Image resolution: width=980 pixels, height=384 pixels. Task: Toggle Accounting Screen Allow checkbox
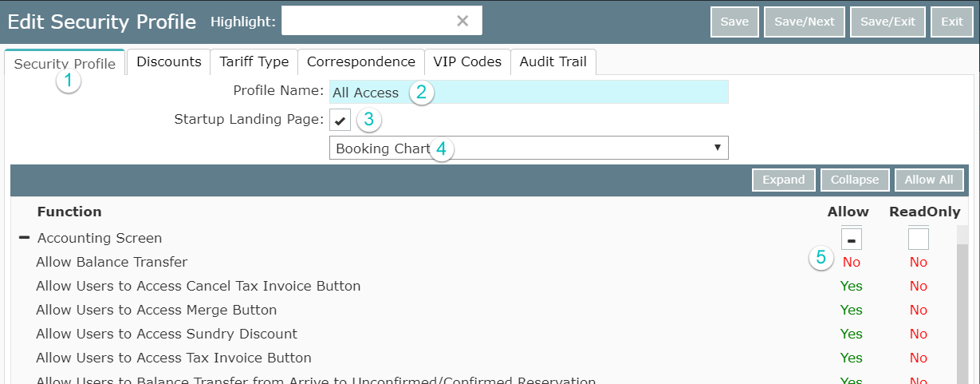click(851, 239)
